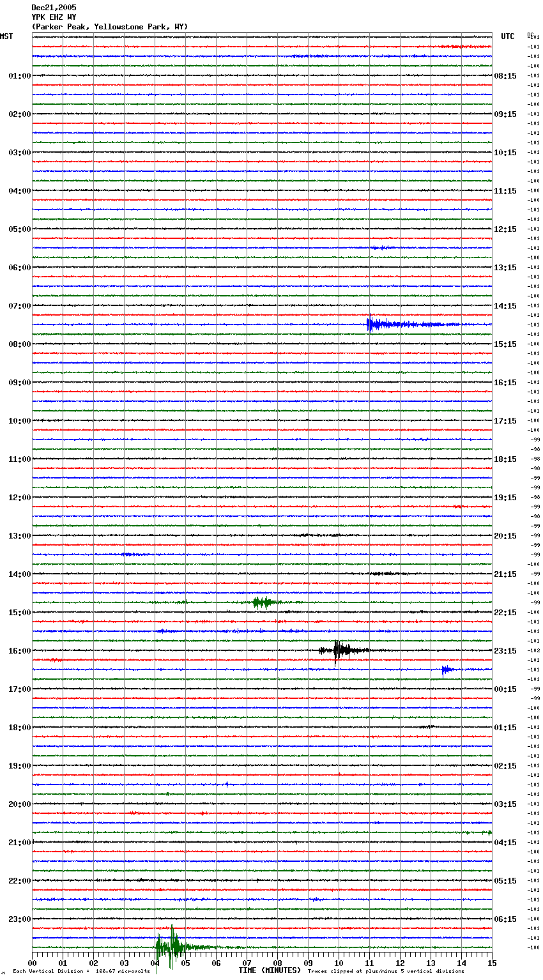The image size is (543, 980).
Task: Click the 04:15 UTC time label
Action: coord(505,843)
